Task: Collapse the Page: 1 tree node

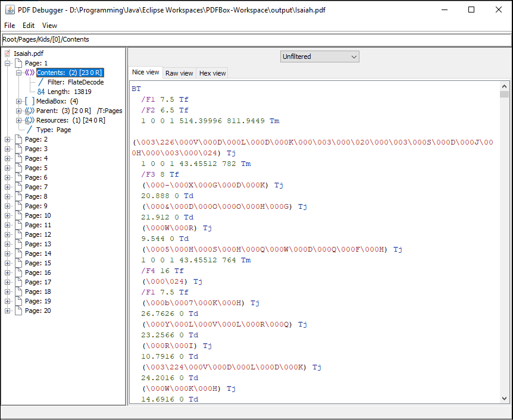Action: 8,63
